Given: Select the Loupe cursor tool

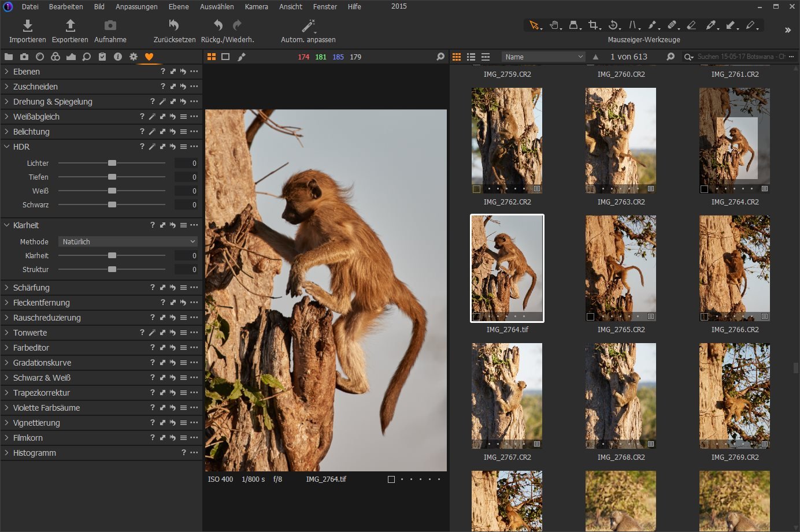Looking at the screenshot, I should 573,25.
